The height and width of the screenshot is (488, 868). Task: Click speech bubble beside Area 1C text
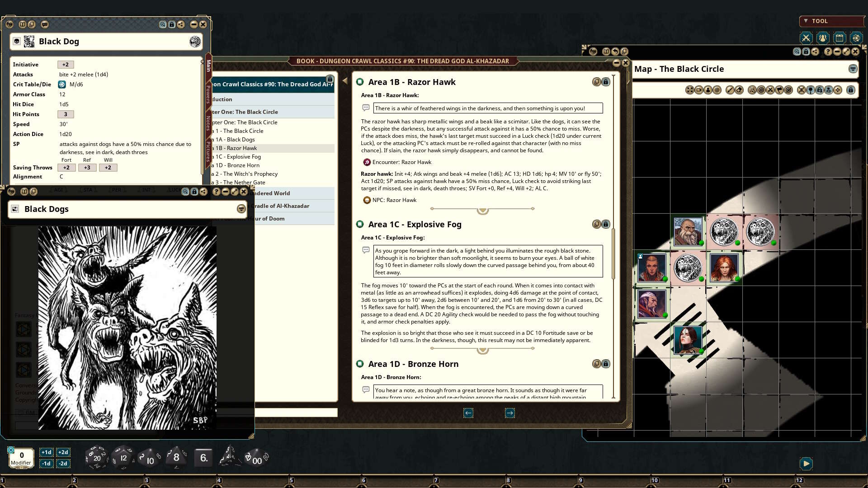366,250
